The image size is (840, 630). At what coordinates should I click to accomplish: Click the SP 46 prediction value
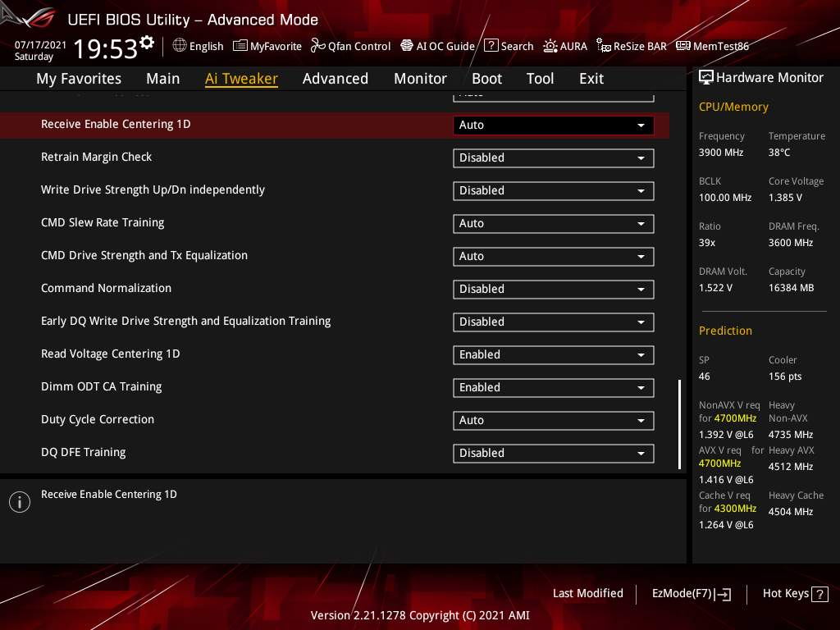coord(705,377)
